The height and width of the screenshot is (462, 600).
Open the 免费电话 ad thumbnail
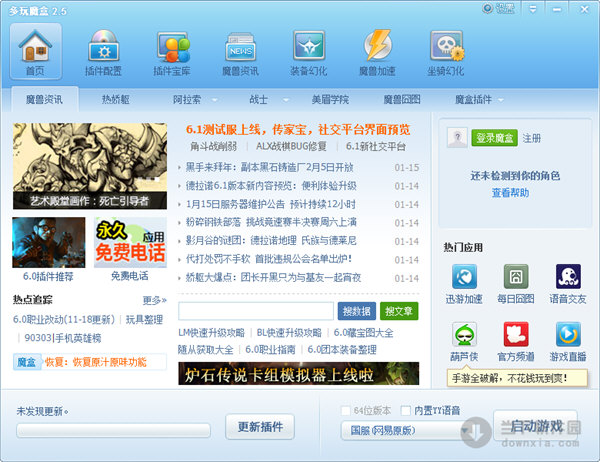(x=130, y=242)
